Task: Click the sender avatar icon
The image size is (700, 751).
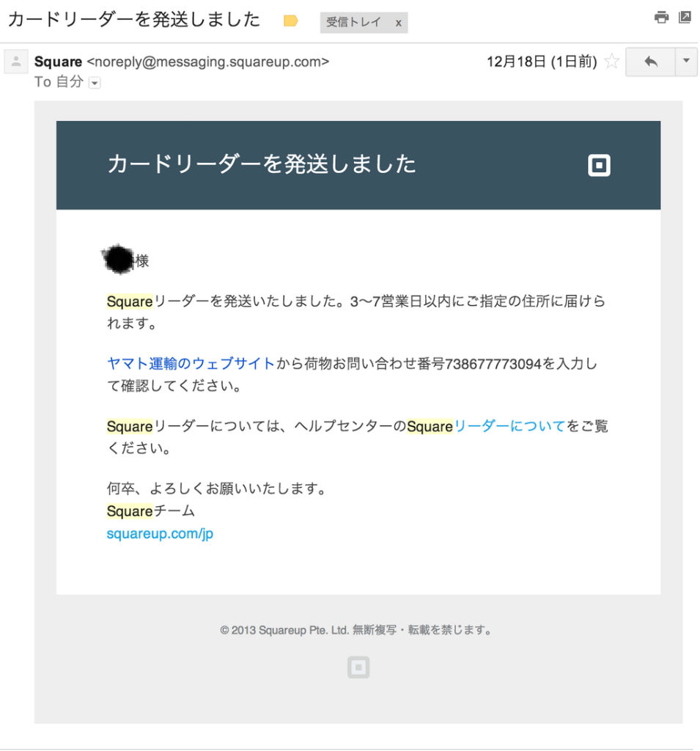Action: click(16, 62)
